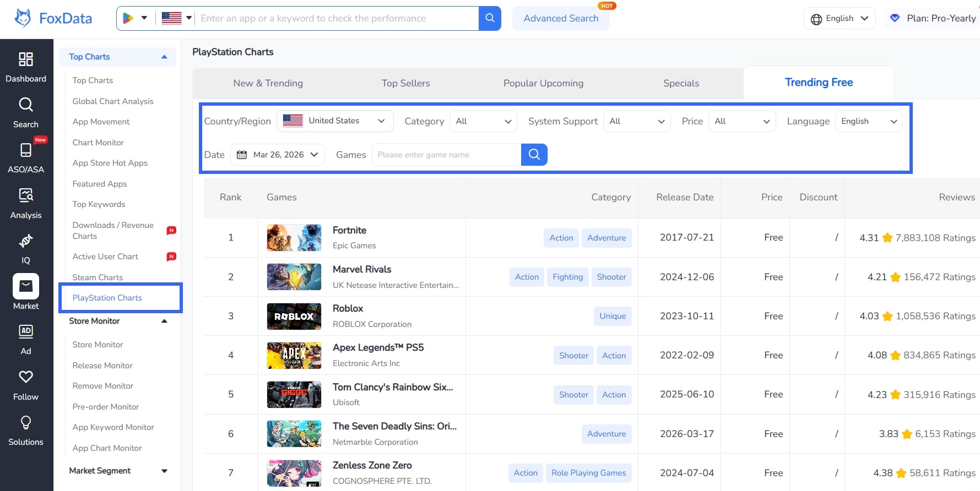
Task: Open the Ad sidebar icon
Action: point(26,331)
